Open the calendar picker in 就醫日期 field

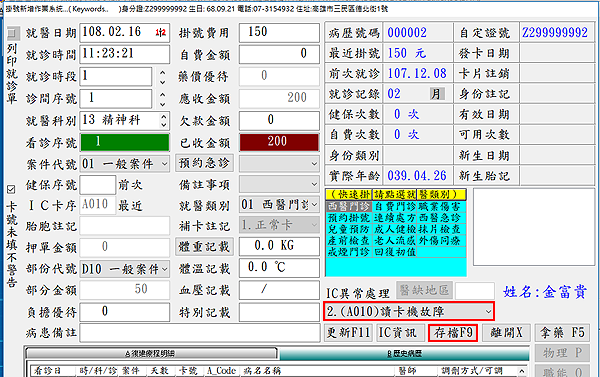(161, 33)
